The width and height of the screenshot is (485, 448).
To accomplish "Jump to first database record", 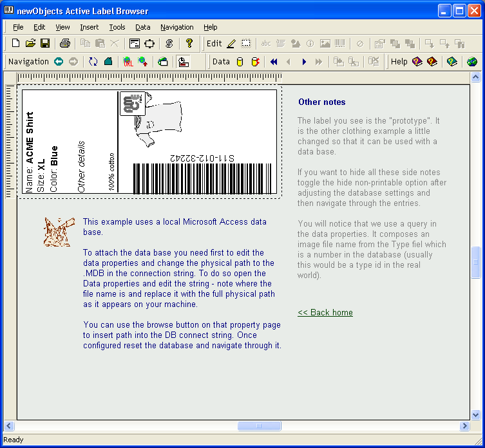I will click(274, 62).
